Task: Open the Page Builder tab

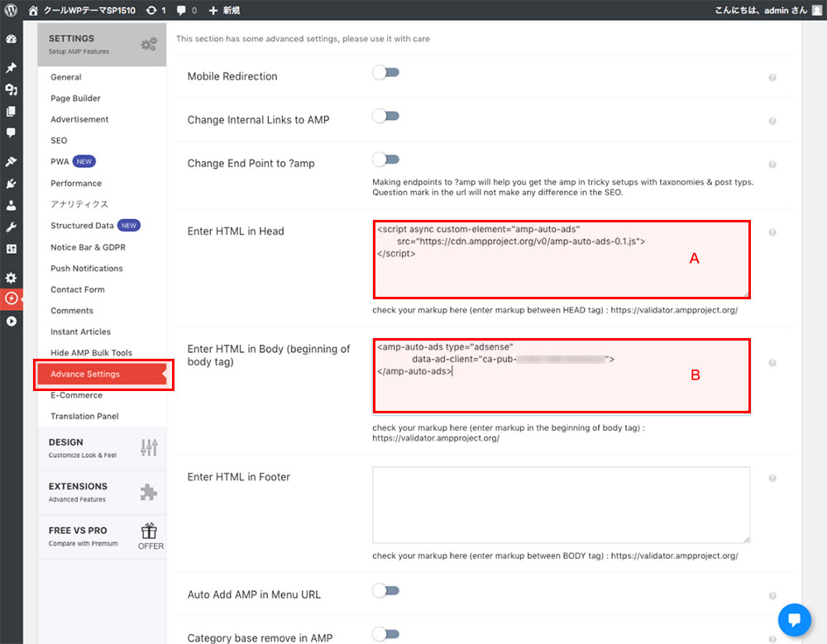Action: click(x=75, y=98)
